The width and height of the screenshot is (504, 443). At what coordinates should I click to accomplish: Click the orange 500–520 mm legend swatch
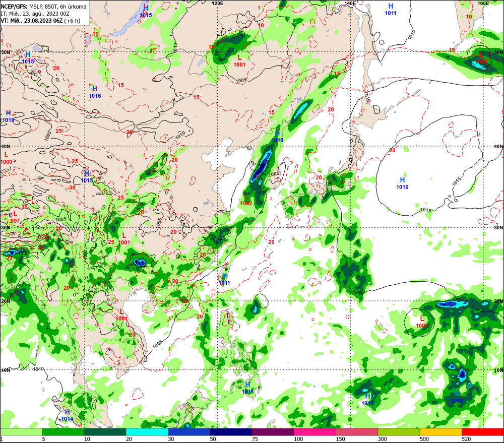441,432
